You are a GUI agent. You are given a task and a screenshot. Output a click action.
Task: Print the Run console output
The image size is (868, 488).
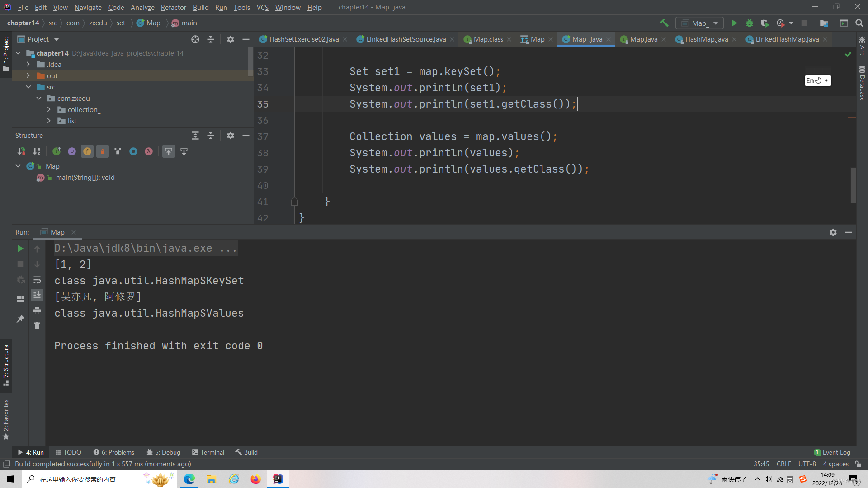pos(37,310)
